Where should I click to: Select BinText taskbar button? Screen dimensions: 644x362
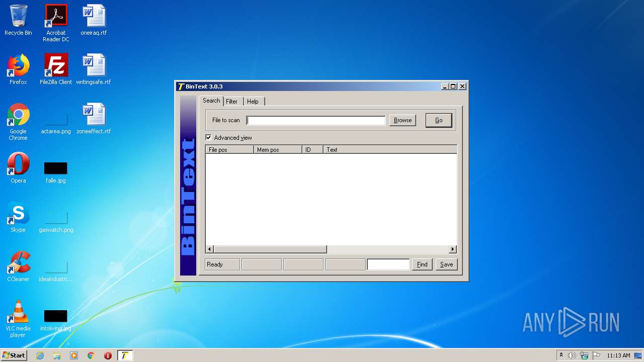coord(125,355)
